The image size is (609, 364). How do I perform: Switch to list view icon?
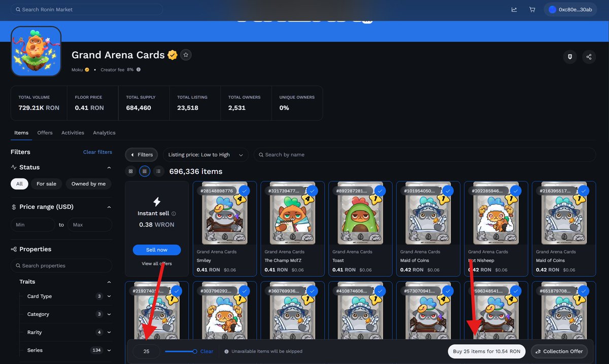coord(158,171)
